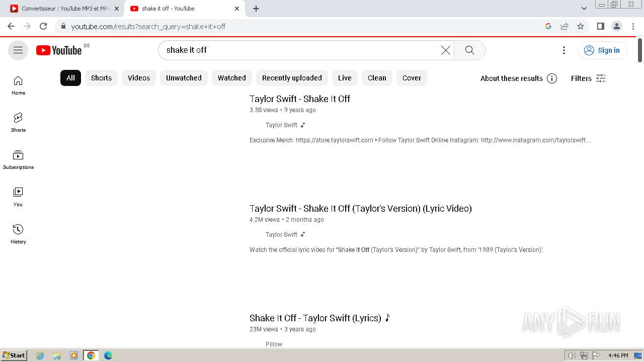The width and height of the screenshot is (644, 362).
Task: Select the Watched filter chip
Action: [x=232, y=78]
